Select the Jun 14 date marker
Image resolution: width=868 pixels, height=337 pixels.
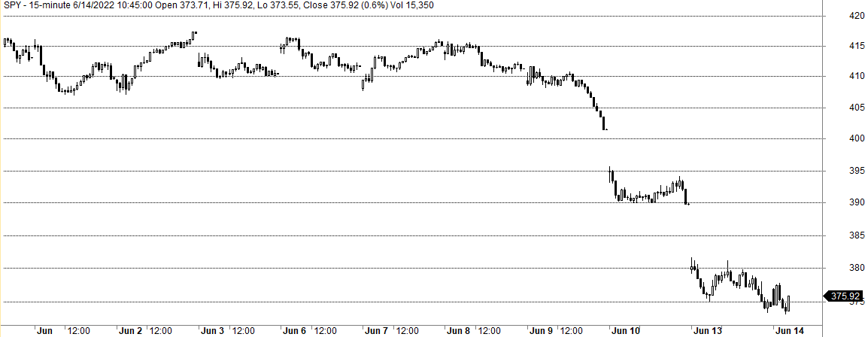click(790, 330)
